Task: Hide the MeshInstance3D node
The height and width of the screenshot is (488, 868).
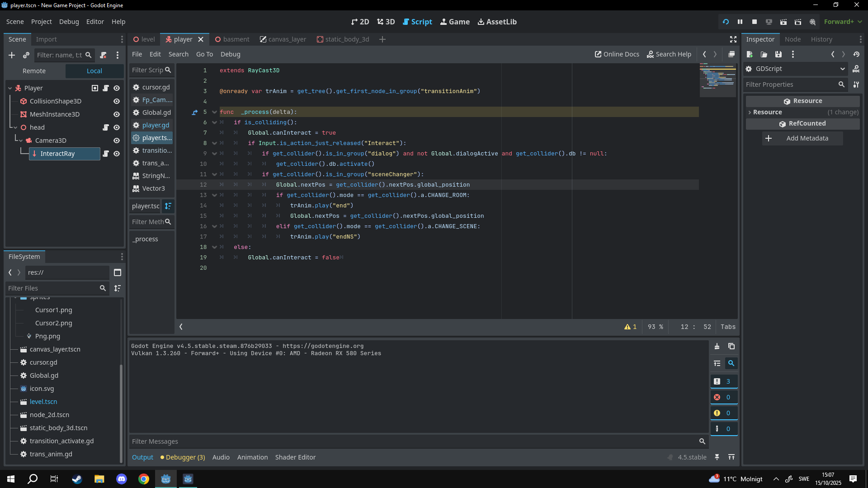Action: 117,114
